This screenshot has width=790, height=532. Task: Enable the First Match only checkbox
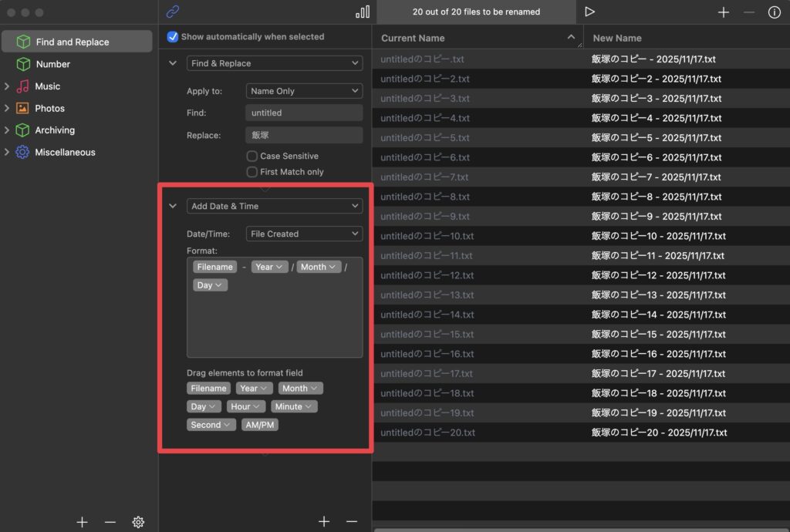252,172
